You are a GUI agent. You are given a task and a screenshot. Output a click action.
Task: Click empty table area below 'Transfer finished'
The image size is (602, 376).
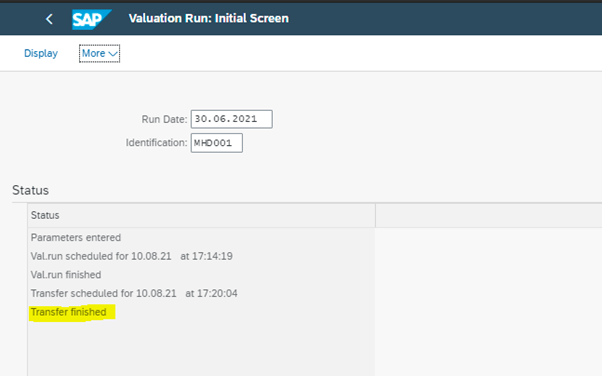coord(201,349)
